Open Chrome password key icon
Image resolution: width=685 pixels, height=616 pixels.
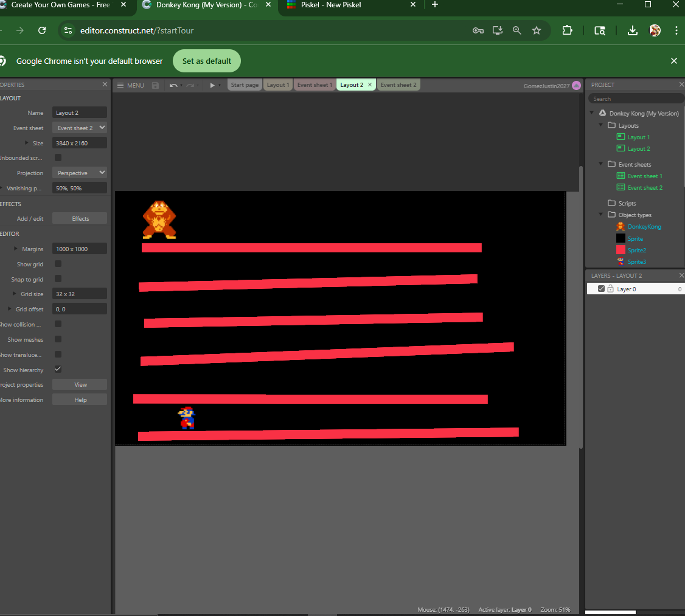[478, 30]
